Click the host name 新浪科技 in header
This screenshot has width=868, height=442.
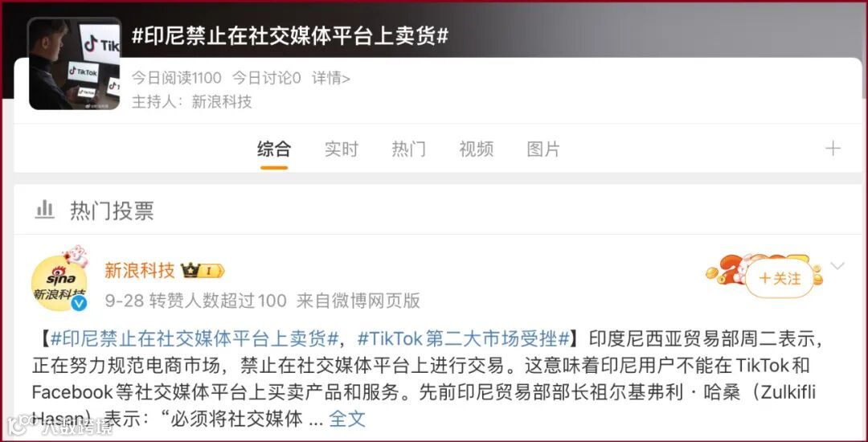[x=222, y=102]
